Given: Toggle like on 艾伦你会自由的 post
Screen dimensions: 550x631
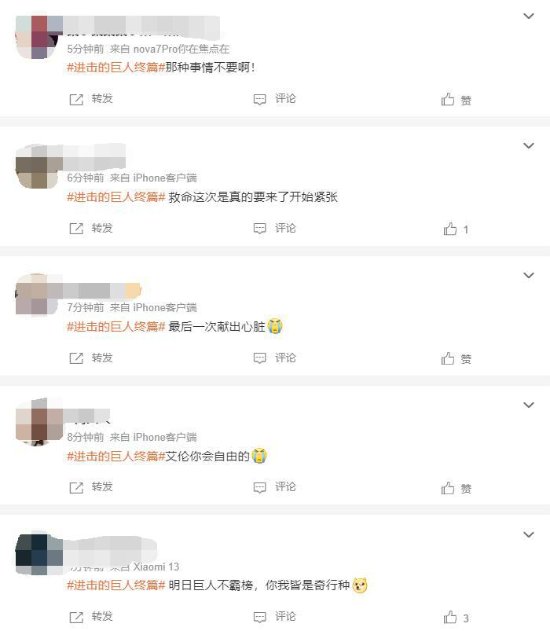Looking at the screenshot, I should pos(447,488).
